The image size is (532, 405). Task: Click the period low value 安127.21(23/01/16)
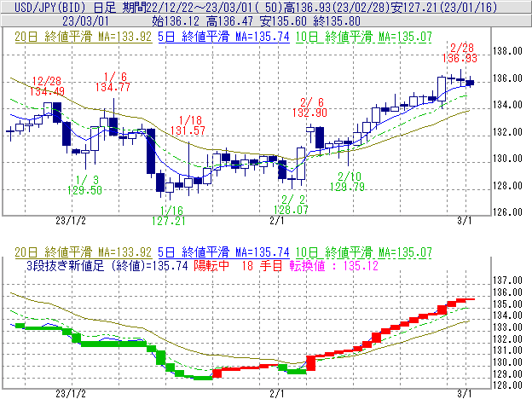pos(444,7)
